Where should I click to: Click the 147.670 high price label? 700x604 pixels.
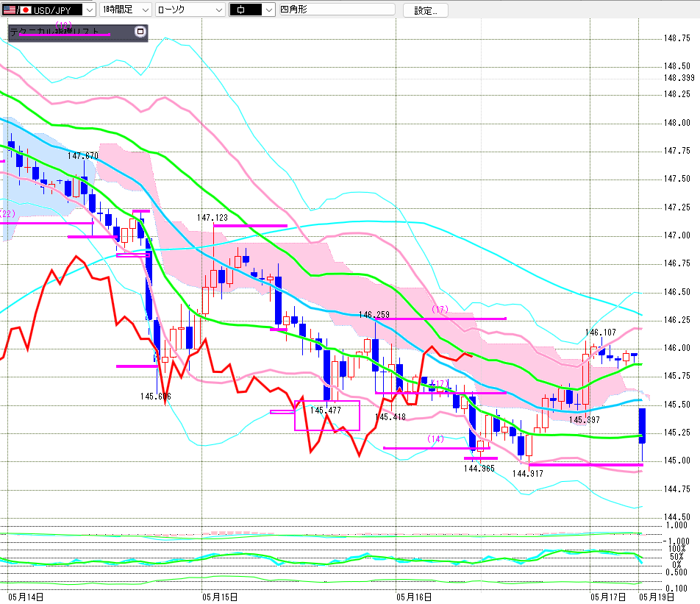pyautogui.click(x=83, y=156)
